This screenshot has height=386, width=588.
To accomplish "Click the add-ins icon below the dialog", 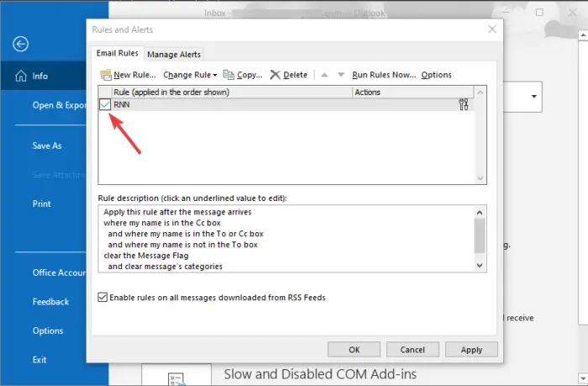I will (176, 378).
